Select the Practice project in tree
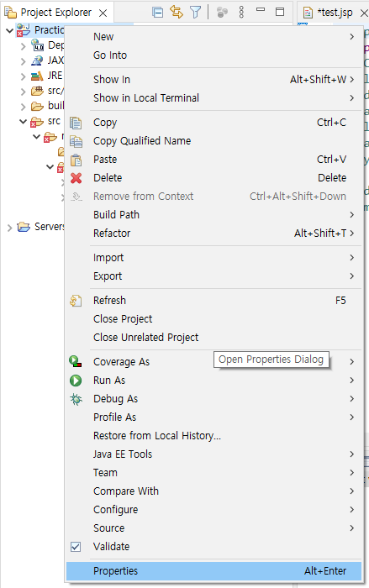The width and height of the screenshot is (369, 588). tap(49, 30)
